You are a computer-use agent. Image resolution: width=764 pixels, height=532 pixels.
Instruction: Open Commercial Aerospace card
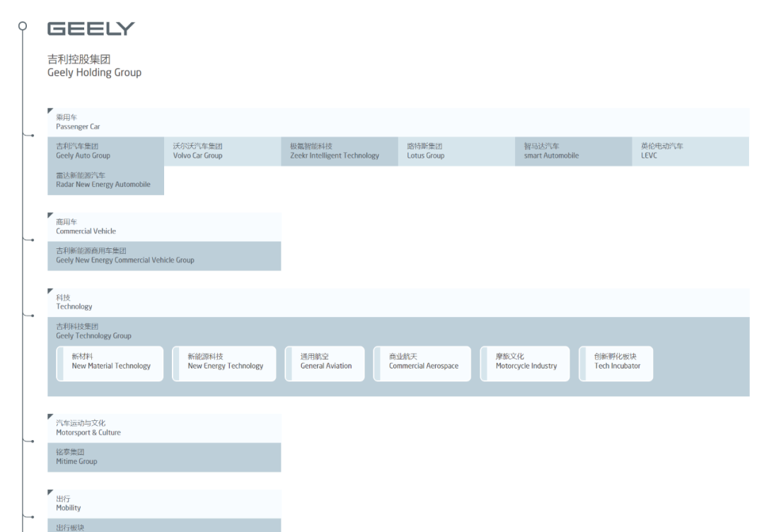click(422, 364)
